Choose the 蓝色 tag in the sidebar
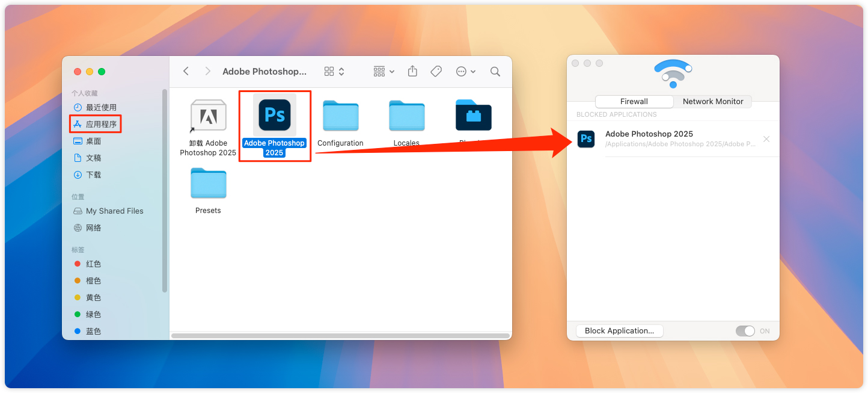The image size is (868, 393). [87, 331]
